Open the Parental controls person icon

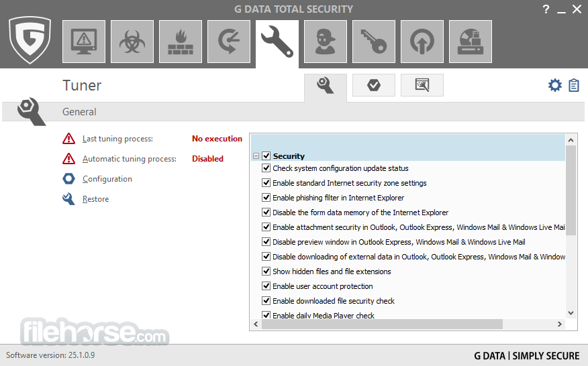(x=326, y=42)
